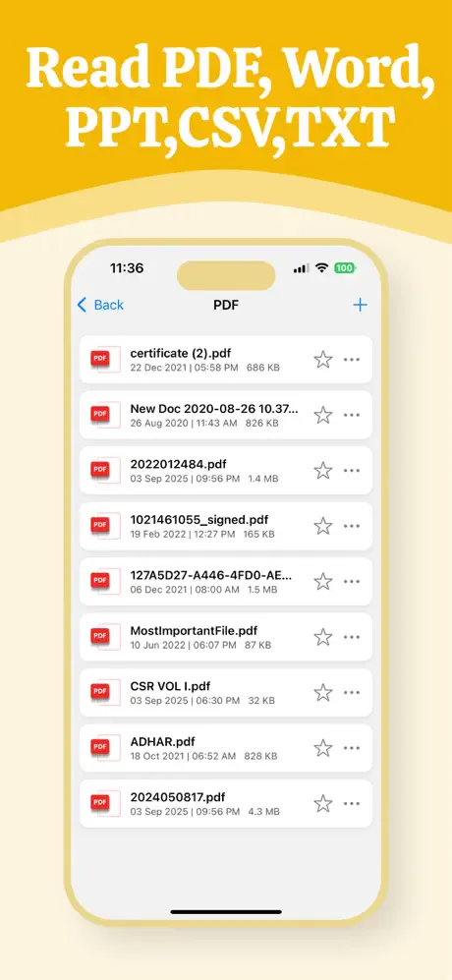Viewport: 452px width, 980px height.
Task: Click PDF icon of 2024050817.pdf
Action: click(105, 804)
